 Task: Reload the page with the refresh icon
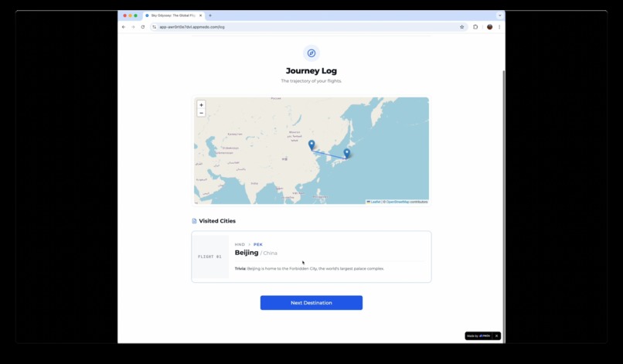143,27
